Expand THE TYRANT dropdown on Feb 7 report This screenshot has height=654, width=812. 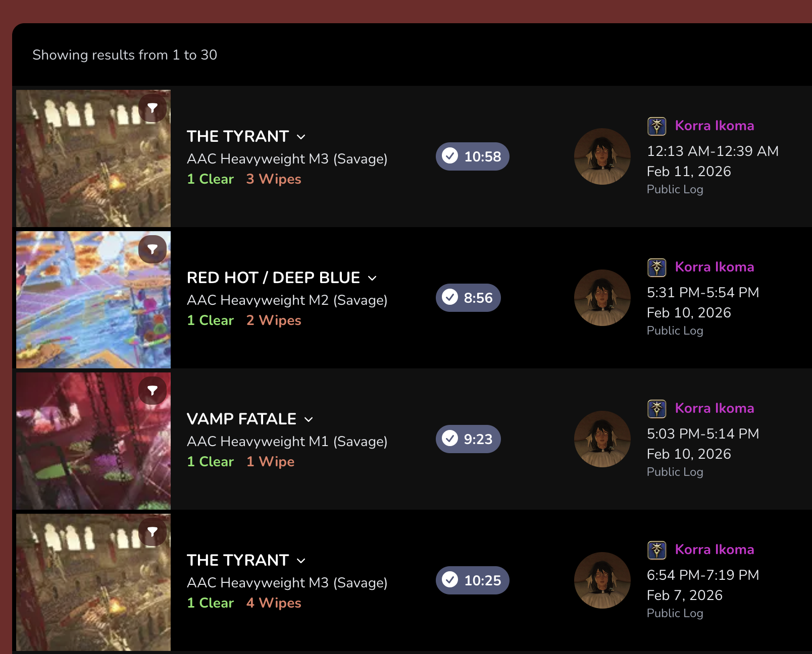click(x=301, y=561)
